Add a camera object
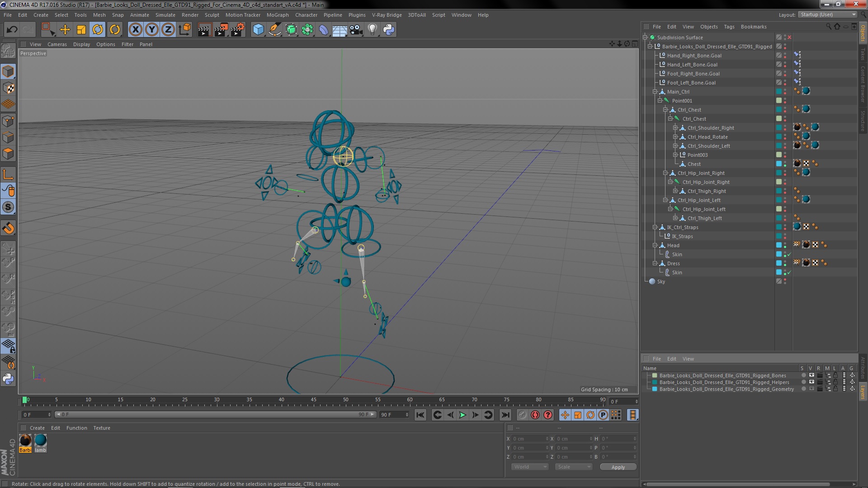 click(356, 30)
